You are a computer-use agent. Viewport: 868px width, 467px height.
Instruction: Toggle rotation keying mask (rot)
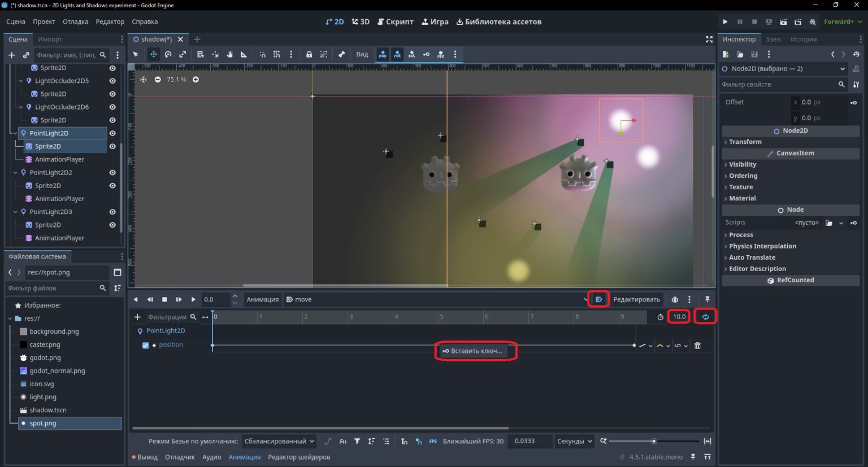tap(397, 54)
